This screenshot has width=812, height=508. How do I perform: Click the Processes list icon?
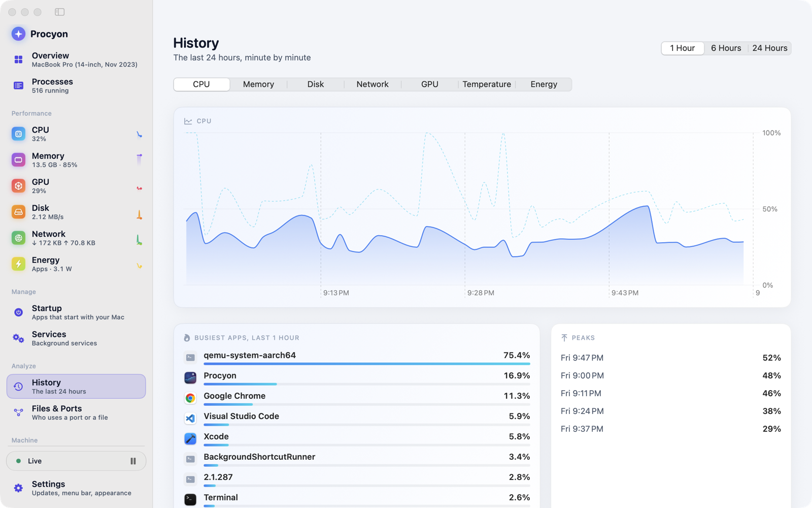pos(18,85)
